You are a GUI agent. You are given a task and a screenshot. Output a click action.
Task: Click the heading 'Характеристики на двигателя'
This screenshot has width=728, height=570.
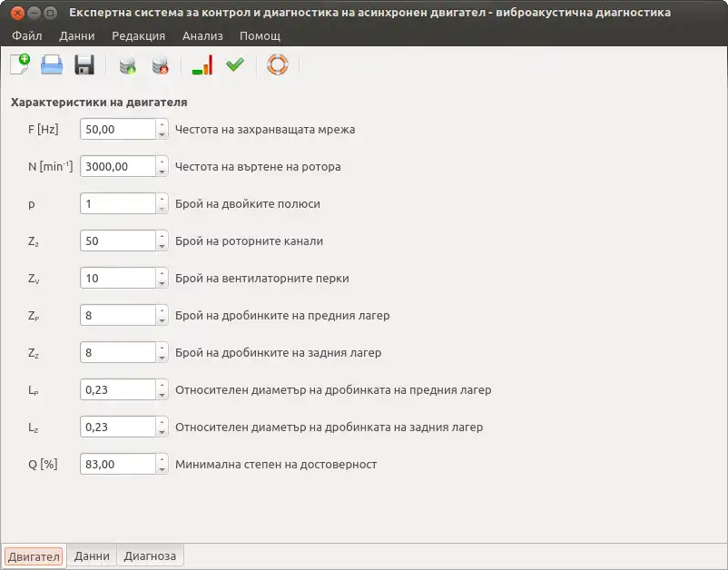tap(99, 103)
